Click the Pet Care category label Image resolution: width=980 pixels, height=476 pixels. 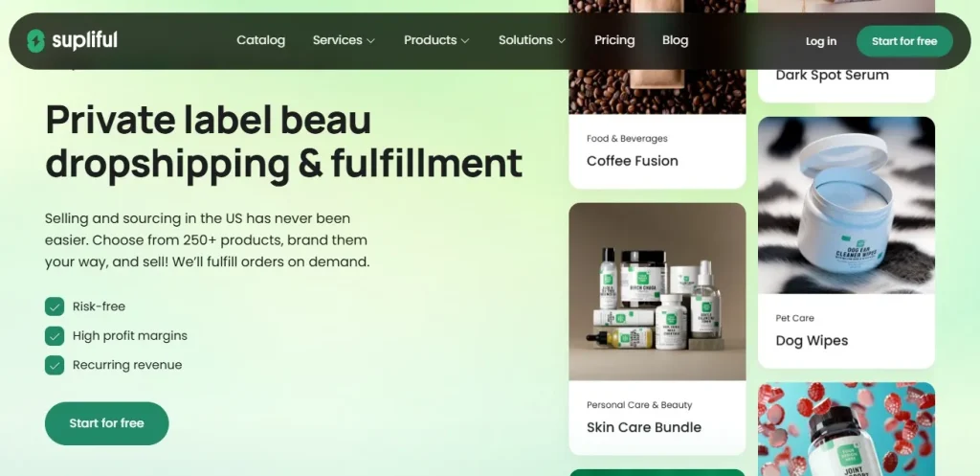[x=794, y=318]
